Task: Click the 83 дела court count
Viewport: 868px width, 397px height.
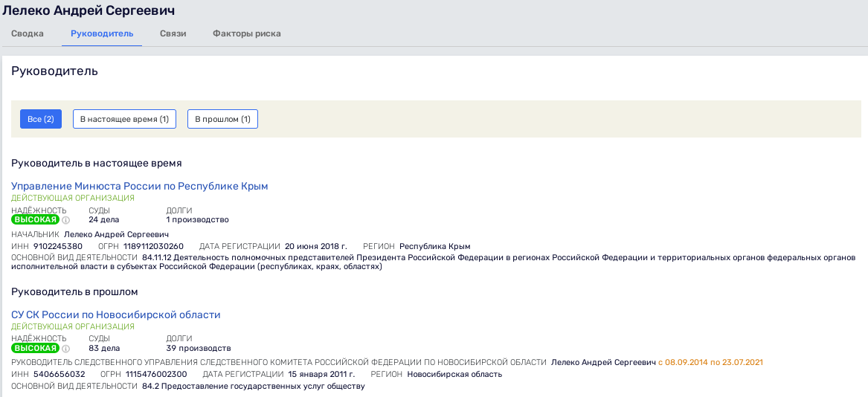Action: [x=104, y=348]
